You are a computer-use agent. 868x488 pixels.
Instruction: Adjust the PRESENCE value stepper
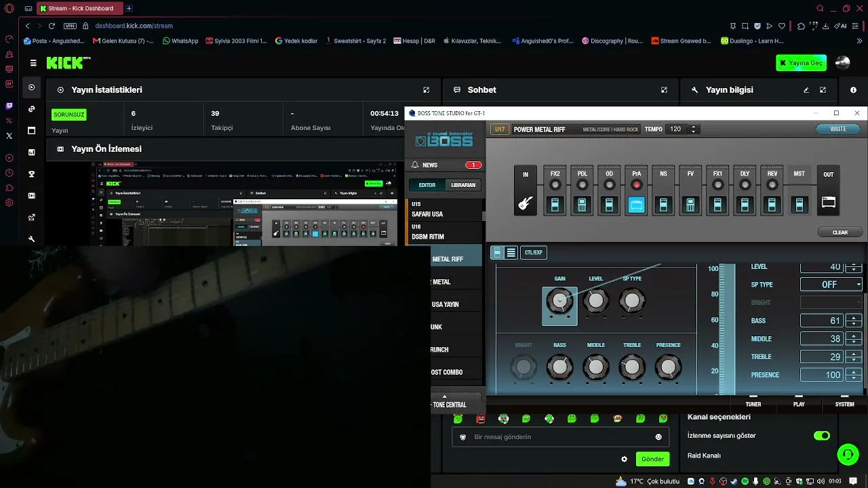(854, 375)
